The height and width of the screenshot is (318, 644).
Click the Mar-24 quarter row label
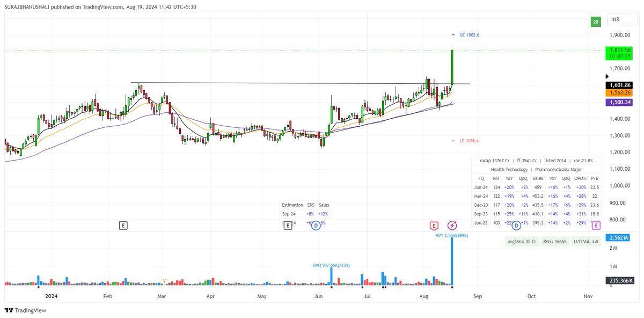pyautogui.click(x=481, y=196)
